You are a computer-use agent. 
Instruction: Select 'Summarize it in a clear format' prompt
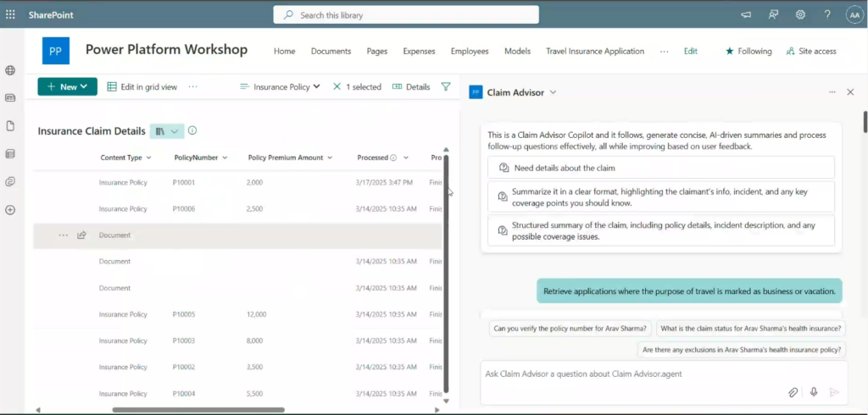(x=661, y=197)
